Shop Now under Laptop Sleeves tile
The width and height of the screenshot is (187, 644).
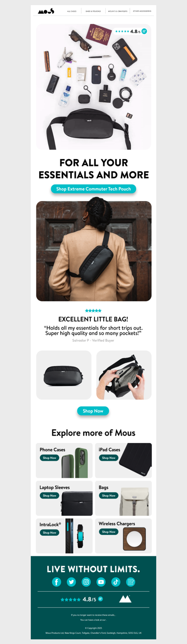pyautogui.click(x=50, y=496)
